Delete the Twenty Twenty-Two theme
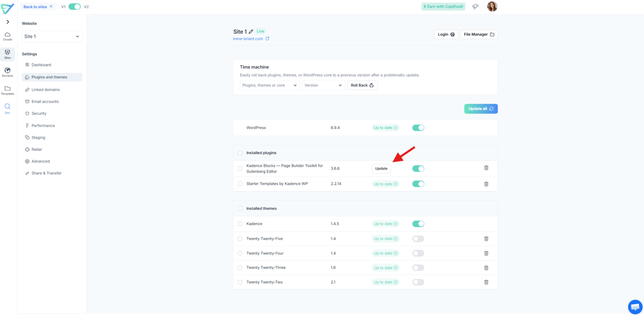644x315 pixels. pos(486,282)
